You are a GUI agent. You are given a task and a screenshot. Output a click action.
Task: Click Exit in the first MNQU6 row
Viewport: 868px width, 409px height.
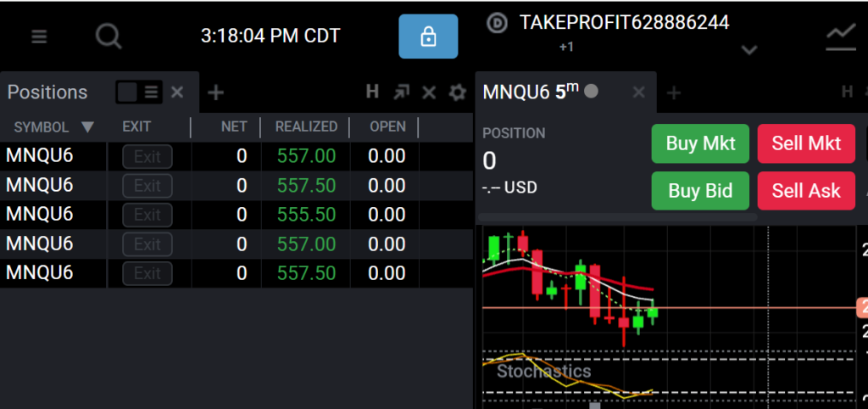[147, 157]
